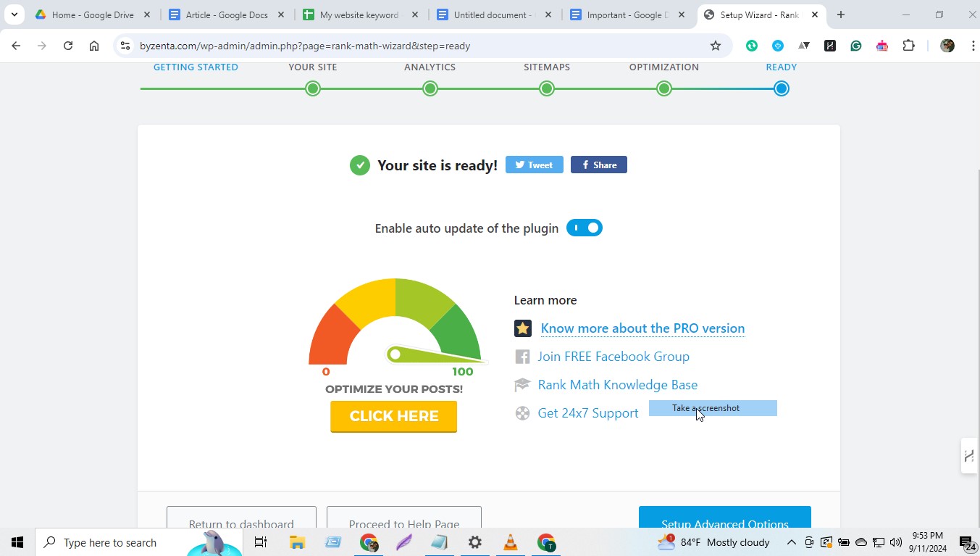The width and height of the screenshot is (980, 556).
Task: Switch to My website keyword tab
Action: pyautogui.click(x=361, y=14)
